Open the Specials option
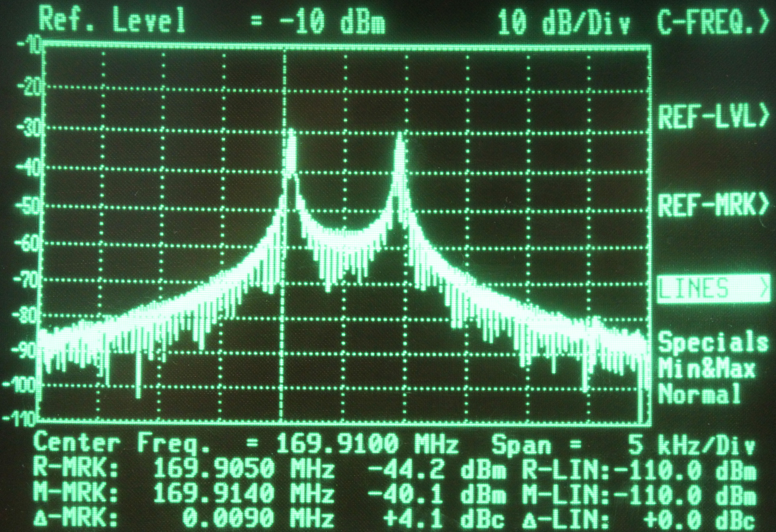Screen dimensions: 776x532 point(713,342)
